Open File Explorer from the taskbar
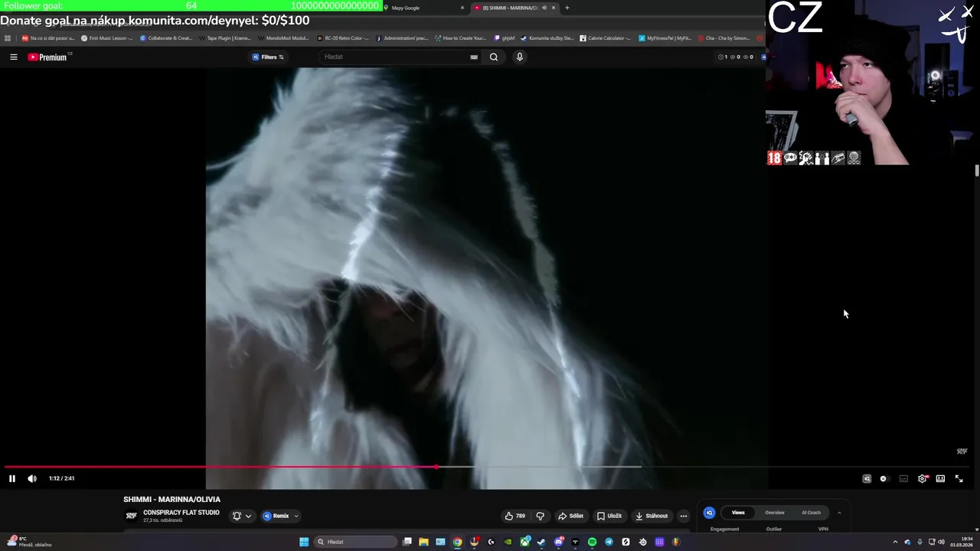This screenshot has height=551, width=980. 423,542
